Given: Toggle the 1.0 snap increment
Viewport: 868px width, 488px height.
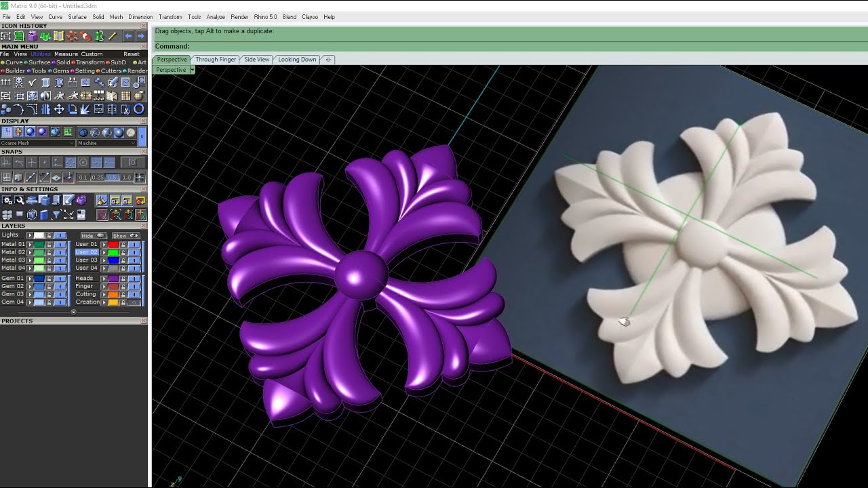Looking at the screenshot, I should click(x=126, y=178).
